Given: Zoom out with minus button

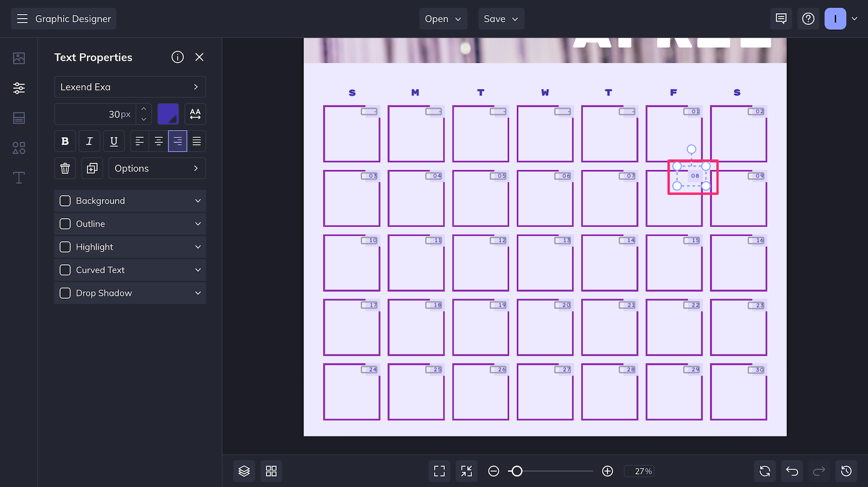Looking at the screenshot, I should click(x=494, y=471).
